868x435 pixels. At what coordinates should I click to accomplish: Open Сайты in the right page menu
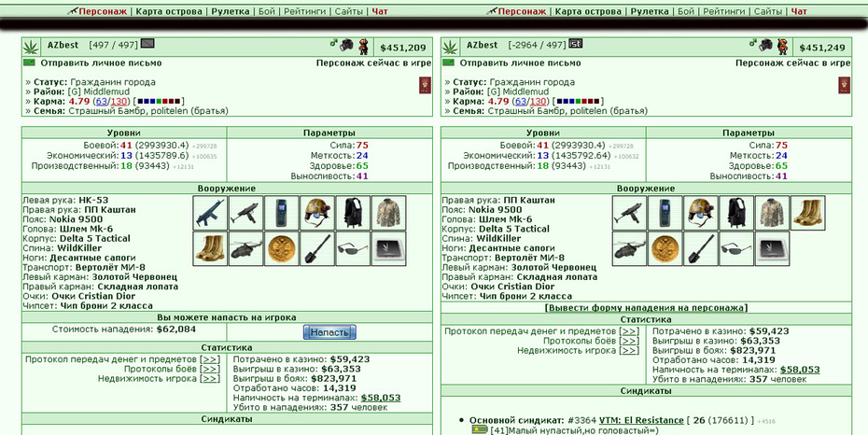coord(768,11)
